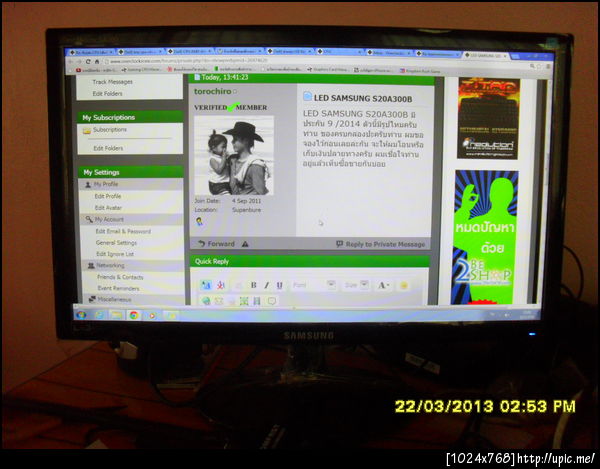Click Edit Profile link
This screenshot has width=600, height=469.
[x=108, y=196]
